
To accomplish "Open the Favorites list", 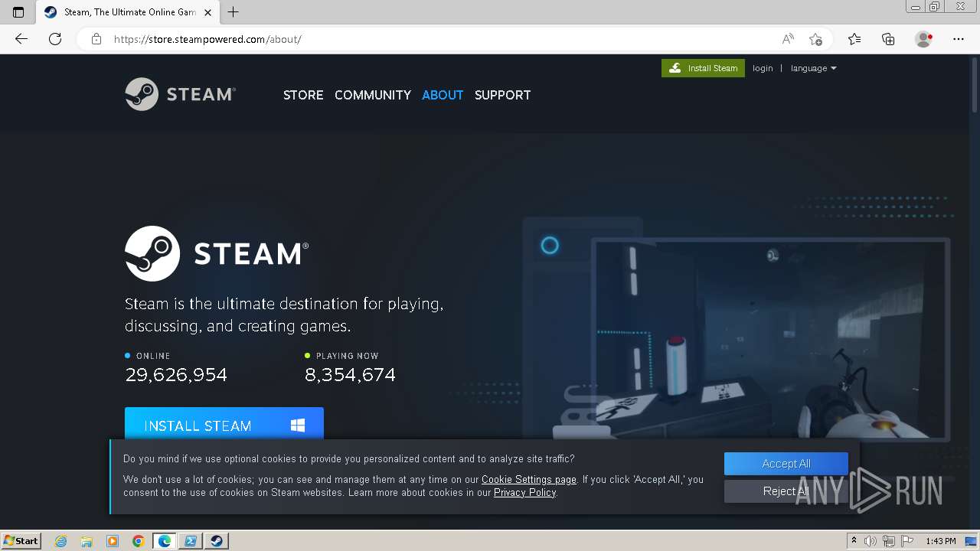I will (854, 39).
